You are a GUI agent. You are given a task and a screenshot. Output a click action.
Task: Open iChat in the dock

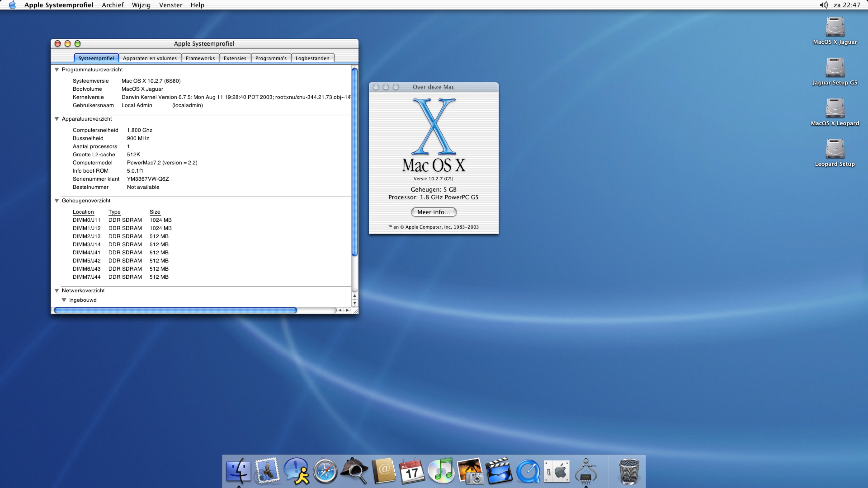pos(296,471)
